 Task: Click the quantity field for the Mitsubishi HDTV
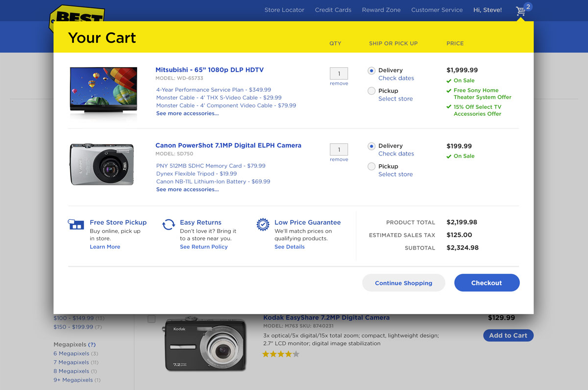[x=339, y=73]
